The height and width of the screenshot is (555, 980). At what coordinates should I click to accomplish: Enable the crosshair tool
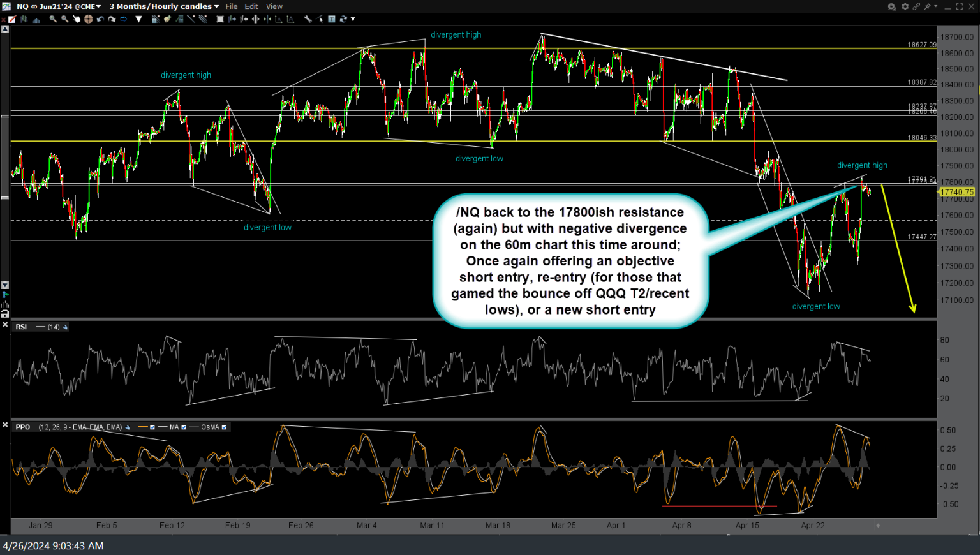[89, 19]
